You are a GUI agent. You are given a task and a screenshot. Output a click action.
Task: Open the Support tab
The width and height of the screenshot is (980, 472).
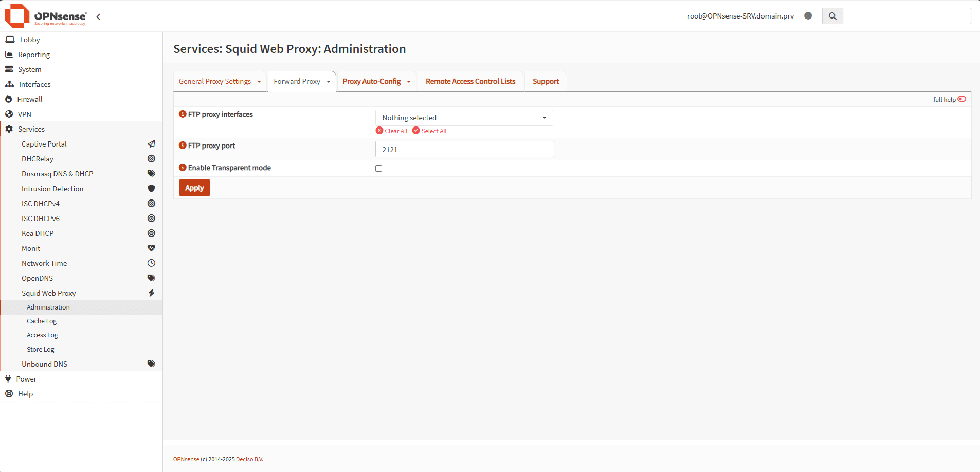(x=546, y=81)
